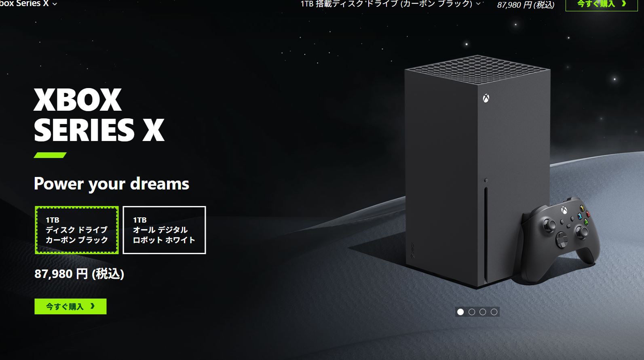Image resolution: width=644 pixels, height=360 pixels.
Task: Select the first filled carousel dot
Action: pyautogui.click(x=460, y=312)
